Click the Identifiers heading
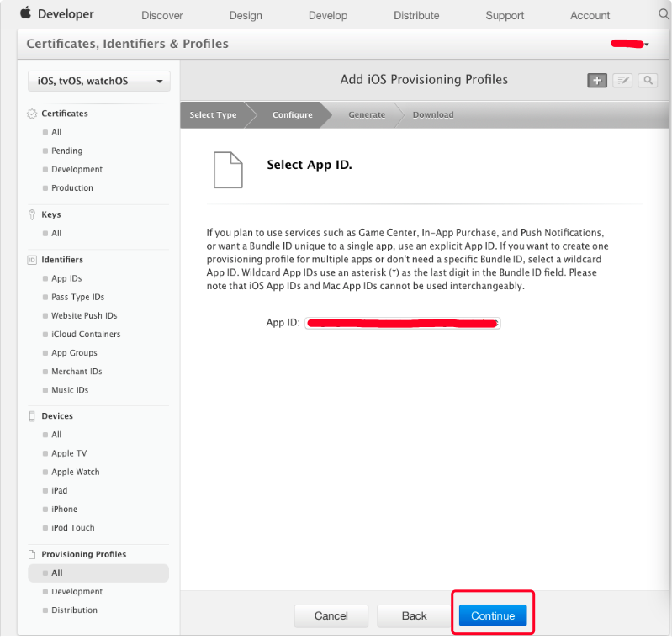This screenshot has height=639, width=672. point(62,260)
